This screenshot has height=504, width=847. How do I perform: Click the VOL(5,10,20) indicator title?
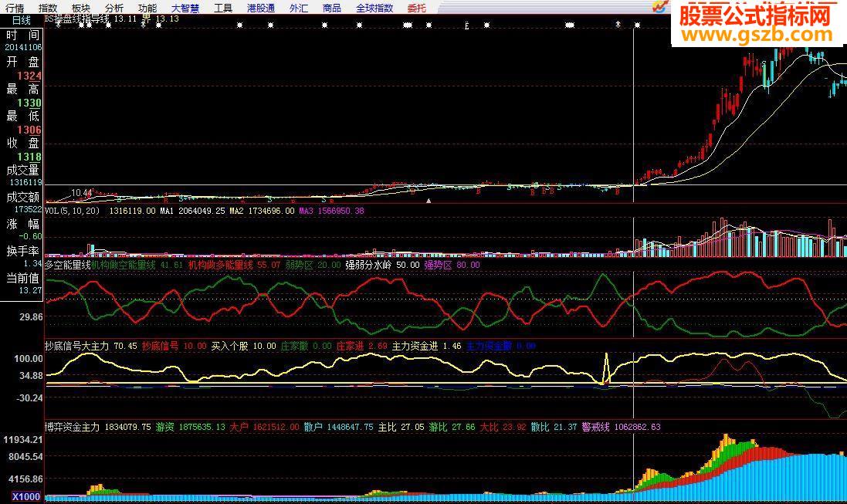73,211
